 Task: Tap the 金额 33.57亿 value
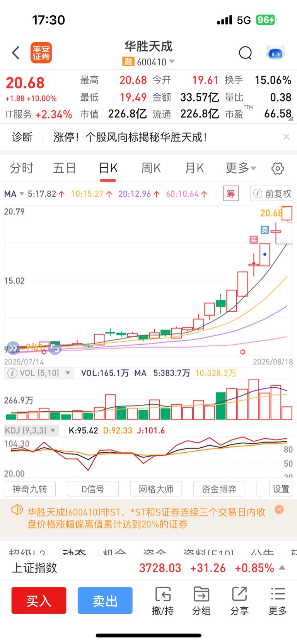(200, 97)
